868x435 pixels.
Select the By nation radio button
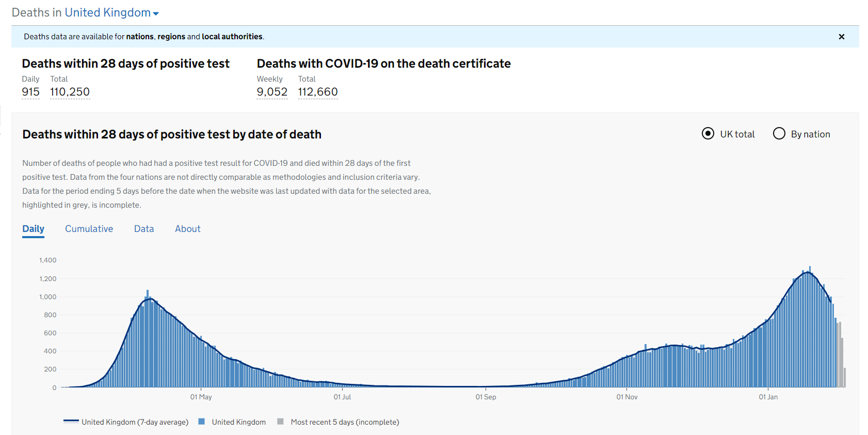779,134
